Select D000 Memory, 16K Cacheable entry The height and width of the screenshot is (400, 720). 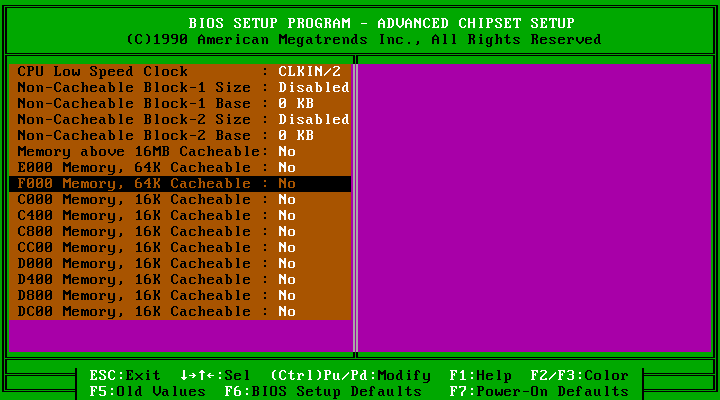140,264
